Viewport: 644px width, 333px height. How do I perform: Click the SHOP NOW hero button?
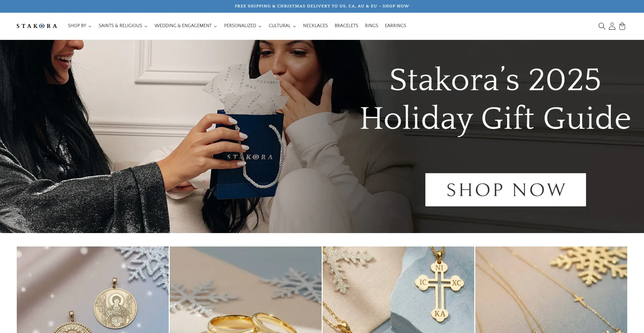click(505, 190)
